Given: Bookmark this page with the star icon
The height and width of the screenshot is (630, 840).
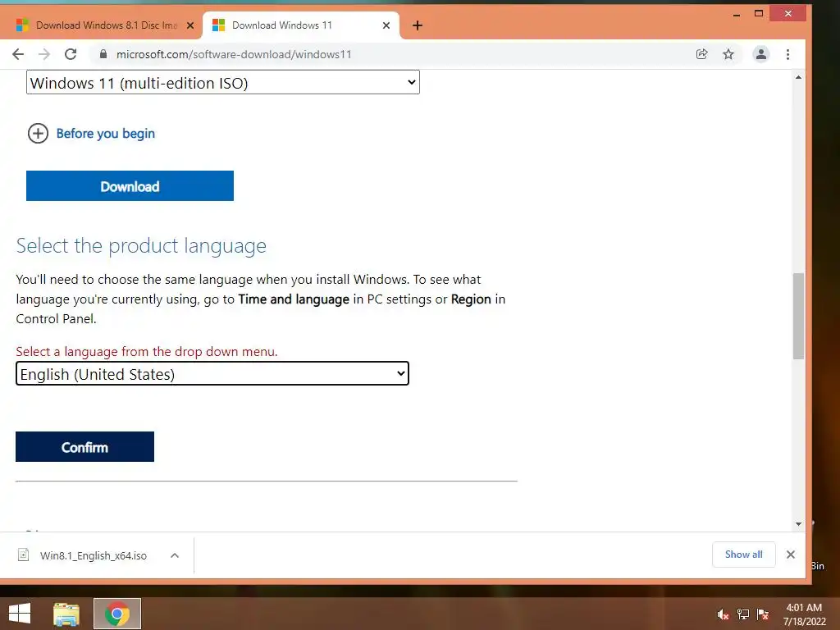Looking at the screenshot, I should click(728, 54).
